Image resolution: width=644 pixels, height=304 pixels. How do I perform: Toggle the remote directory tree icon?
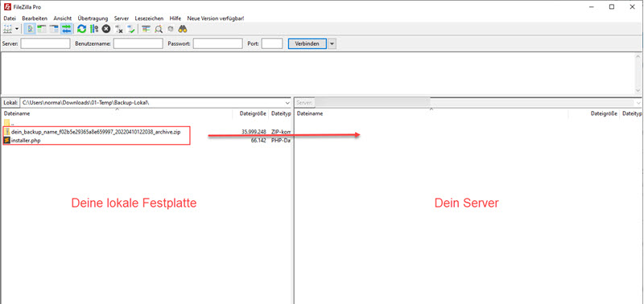[x=54, y=29]
